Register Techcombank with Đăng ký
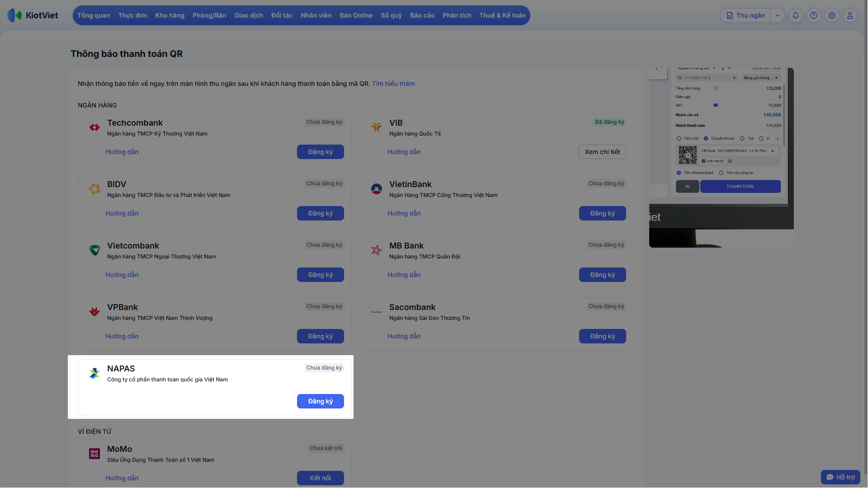This screenshot has height=488, width=868. click(x=321, y=152)
